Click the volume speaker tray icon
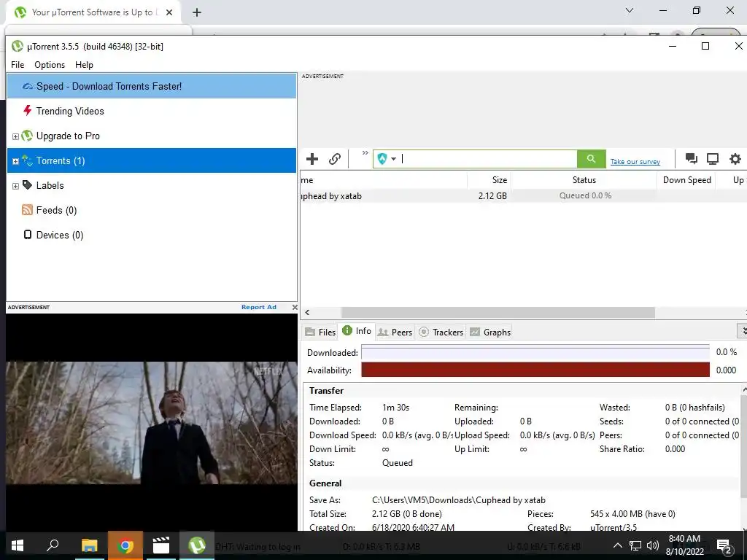This screenshot has width=747, height=560. click(653, 545)
